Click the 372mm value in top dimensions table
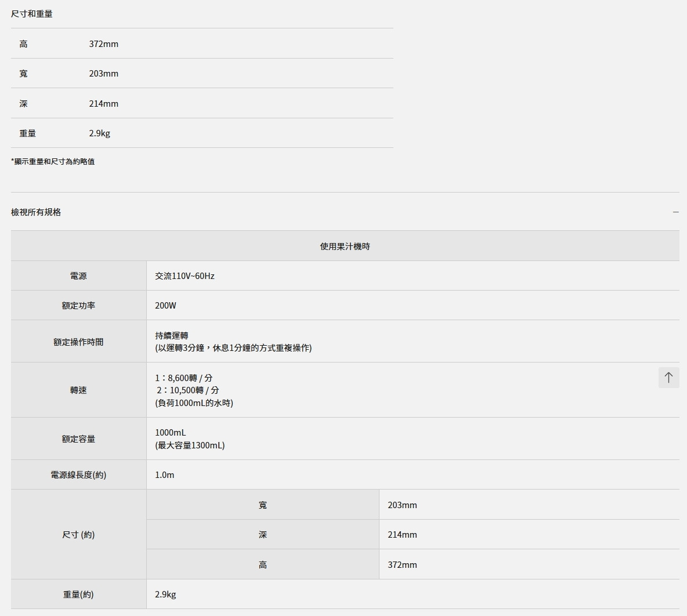The width and height of the screenshot is (687, 616). [x=103, y=44]
